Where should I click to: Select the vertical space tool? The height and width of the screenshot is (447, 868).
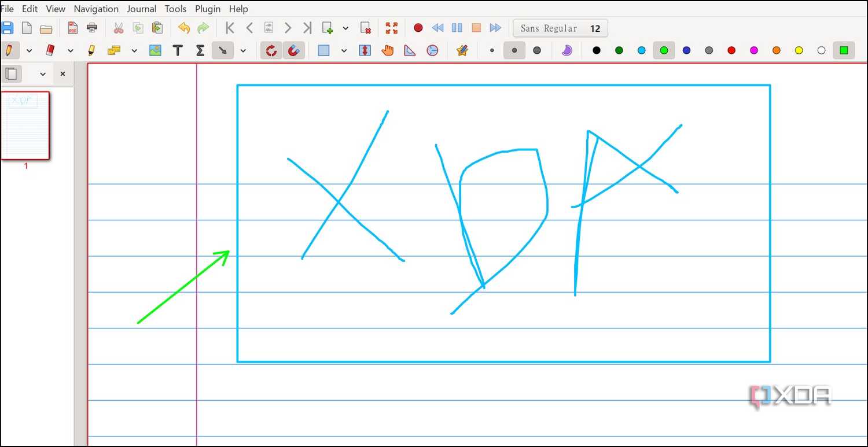pyautogui.click(x=365, y=50)
